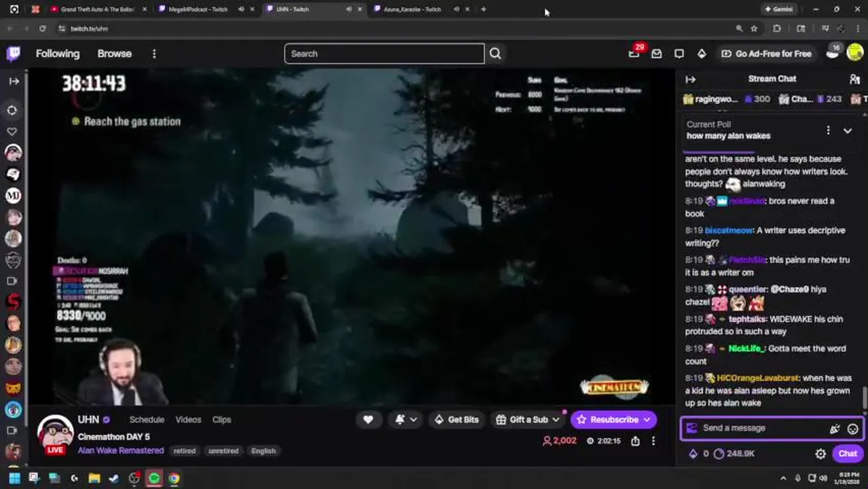Open the Twitch home logo
868x489 pixels.
click(x=13, y=54)
